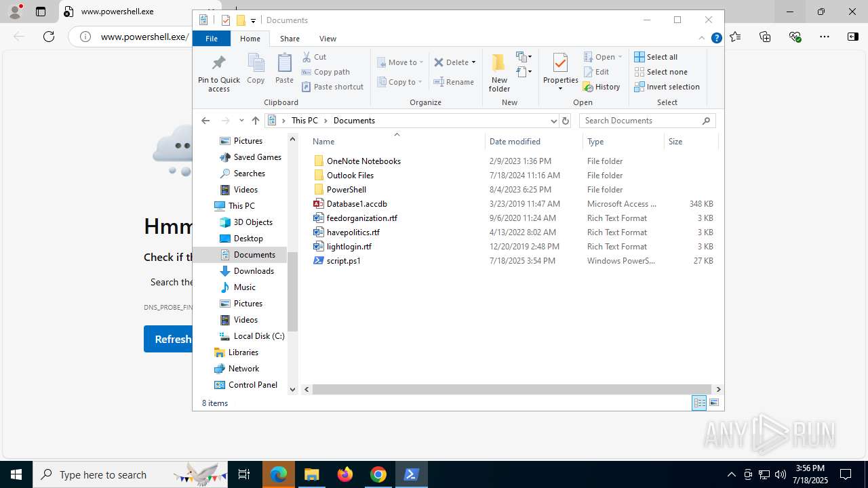Open Chrome from the taskbar

378,474
